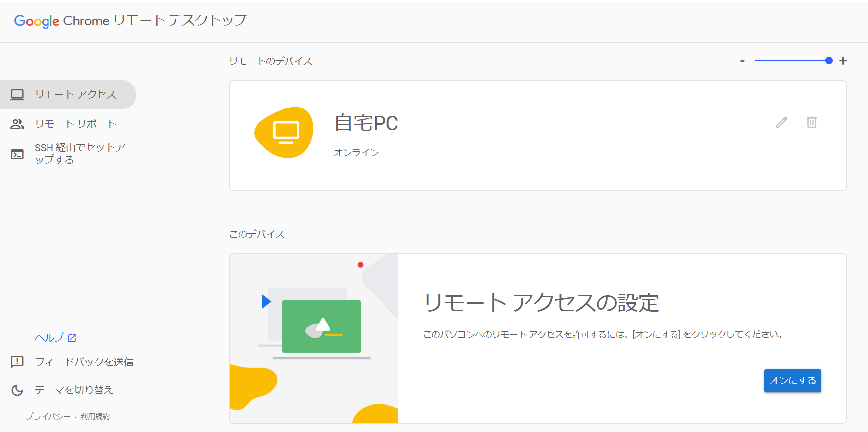Edit the 自宅PC name with pencil icon

pos(781,122)
